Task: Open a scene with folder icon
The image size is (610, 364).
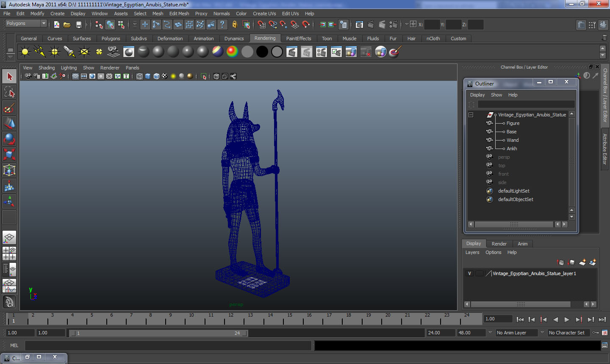Action: click(x=67, y=25)
